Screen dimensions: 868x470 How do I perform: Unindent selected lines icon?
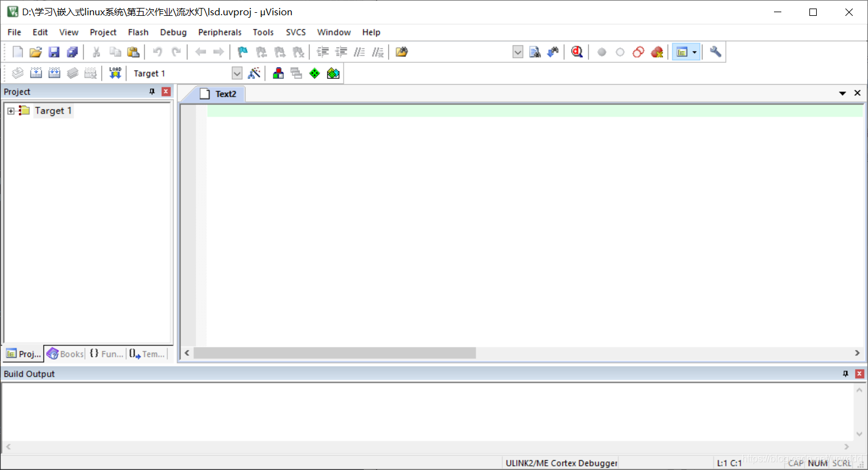coord(341,52)
